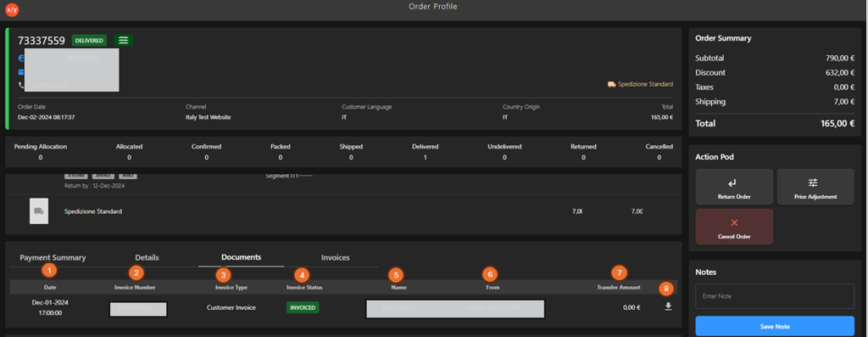Click the Order Summary Total 165,00 €

775,124
